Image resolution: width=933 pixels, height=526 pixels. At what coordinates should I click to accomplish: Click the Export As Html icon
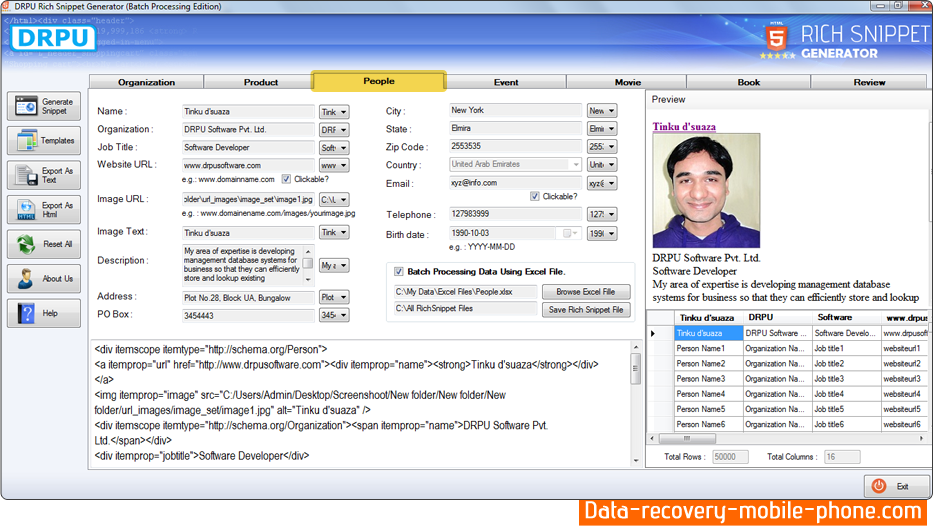click(26, 210)
